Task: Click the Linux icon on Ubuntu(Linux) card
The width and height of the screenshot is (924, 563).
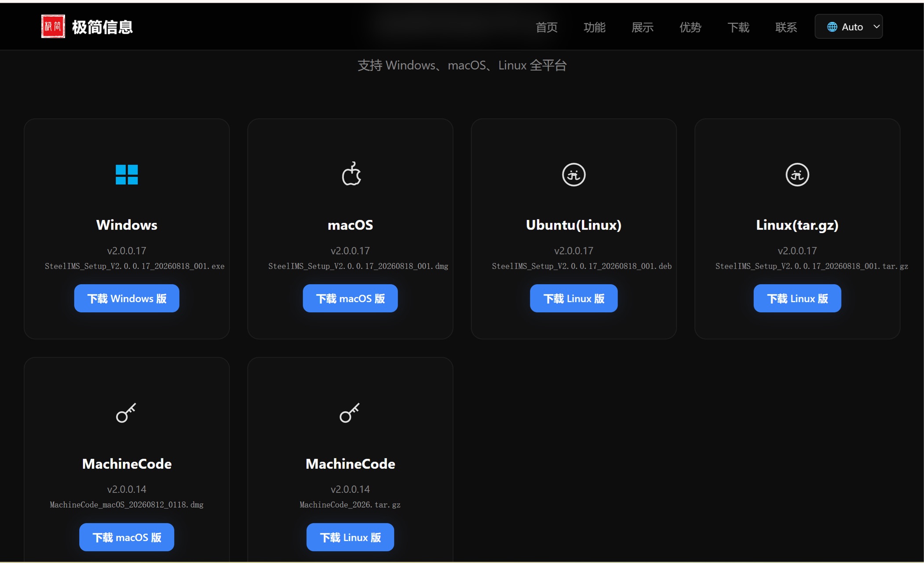Action: [x=573, y=175]
